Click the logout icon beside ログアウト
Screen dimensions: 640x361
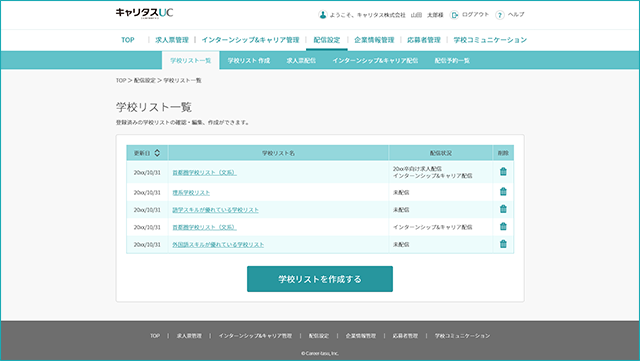(454, 15)
